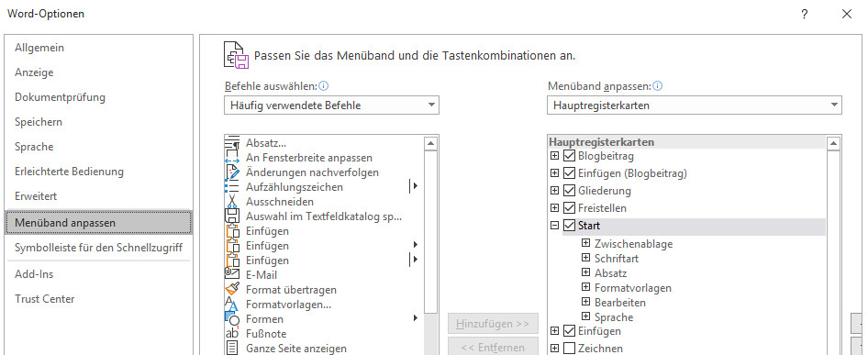Viewport: 868px width, 355px height.
Task: Uncheck the Einfügen (Blogbeitrag) checkbox
Action: click(x=569, y=173)
